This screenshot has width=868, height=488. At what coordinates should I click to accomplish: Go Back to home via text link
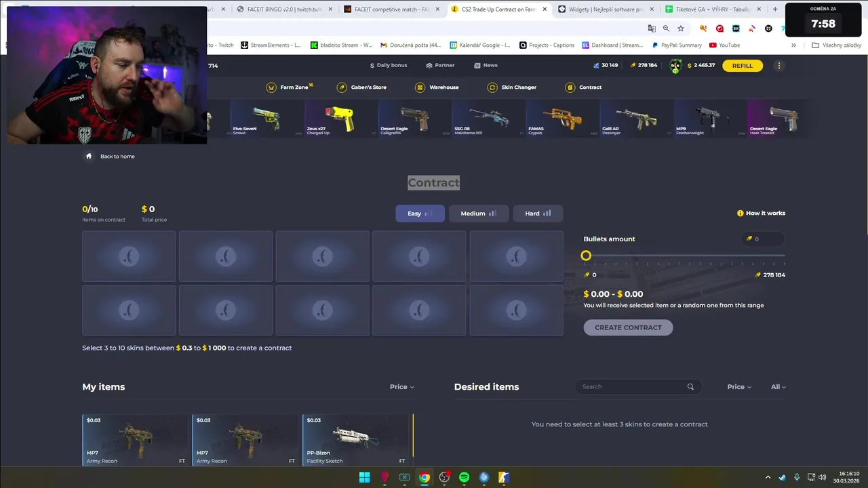117,157
